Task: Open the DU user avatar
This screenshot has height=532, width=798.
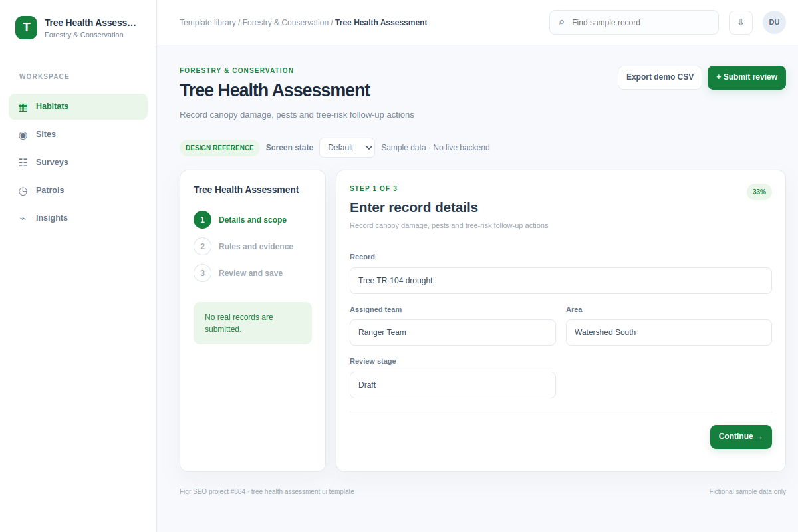Action: pyautogui.click(x=774, y=22)
